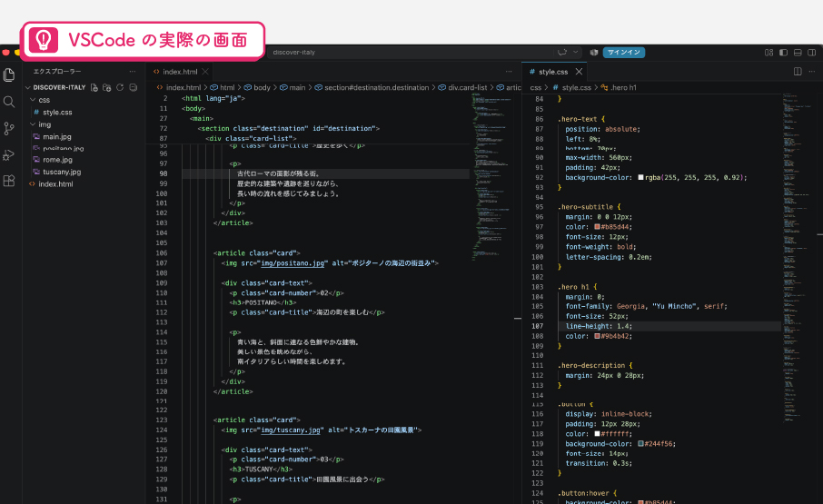Click html element in breadcrumb
This screenshot has width=823, height=504.
click(227, 87)
